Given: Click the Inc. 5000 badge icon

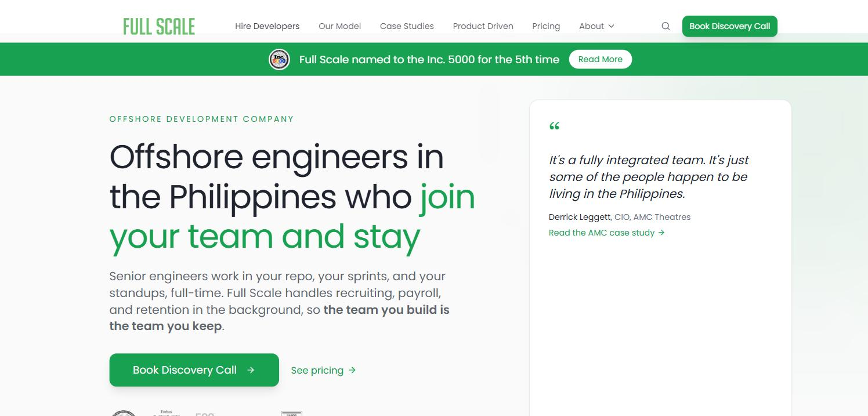Looking at the screenshot, I should point(280,59).
